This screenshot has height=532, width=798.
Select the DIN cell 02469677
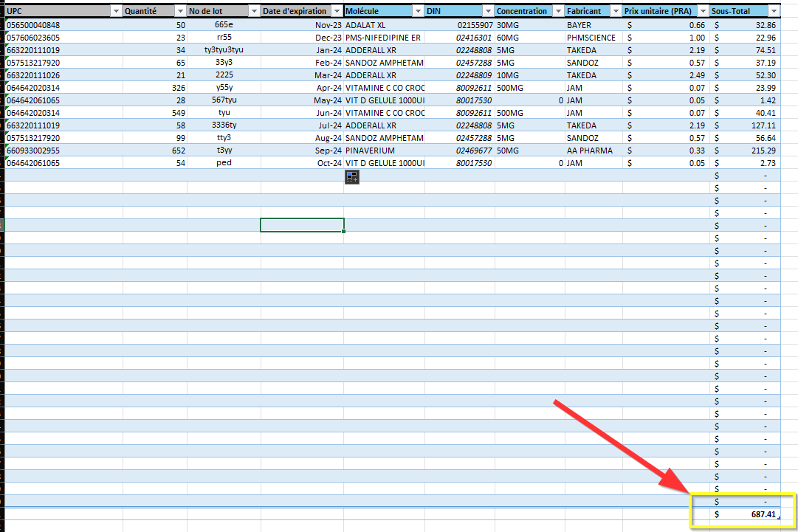click(460, 151)
